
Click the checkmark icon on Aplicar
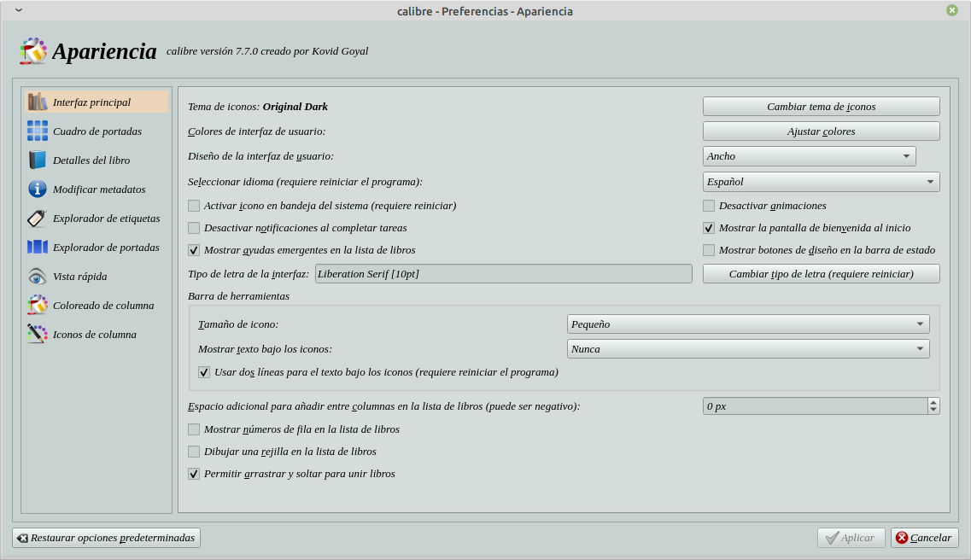click(x=832, y=538)
